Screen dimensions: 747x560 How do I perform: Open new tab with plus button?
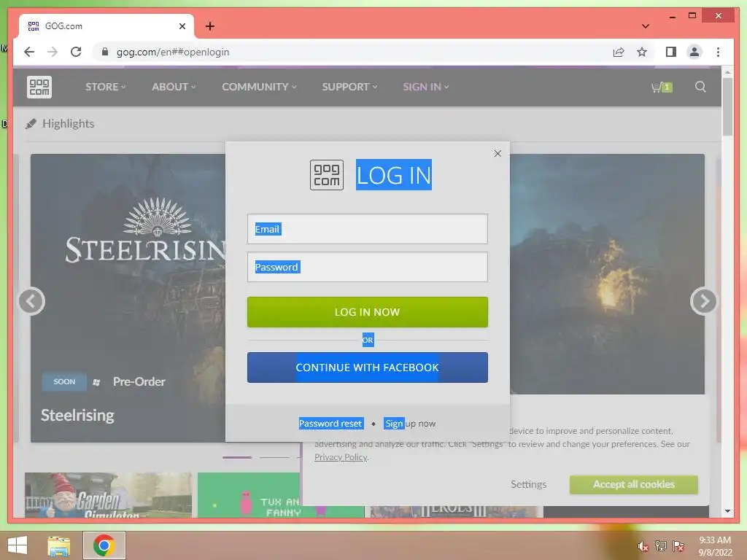click(210, 26)
